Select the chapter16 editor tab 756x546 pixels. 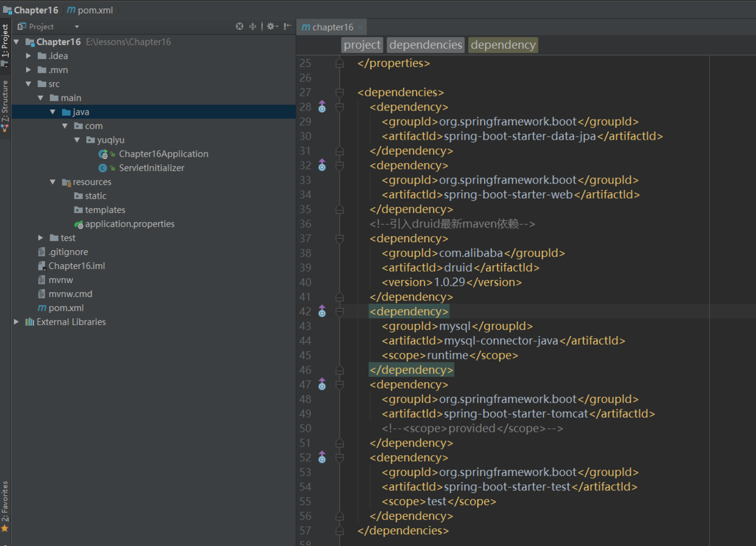tap(332, 27)
